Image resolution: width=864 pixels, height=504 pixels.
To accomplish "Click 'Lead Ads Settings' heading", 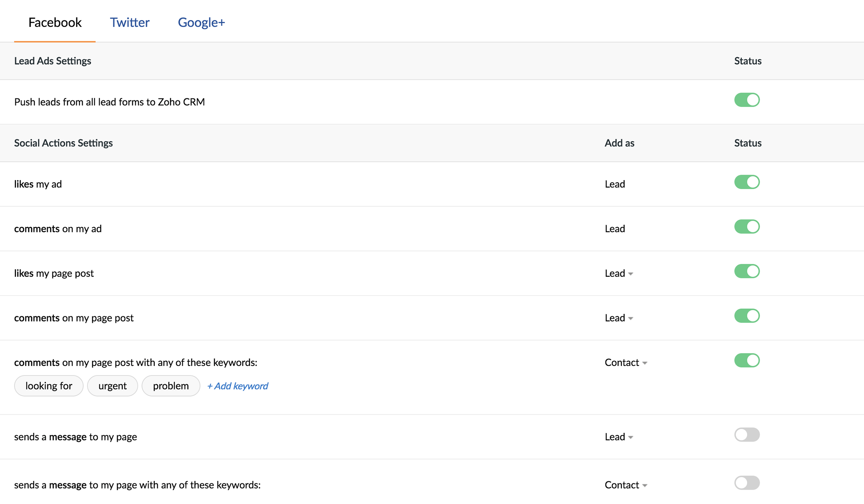I will click(52, 61).
